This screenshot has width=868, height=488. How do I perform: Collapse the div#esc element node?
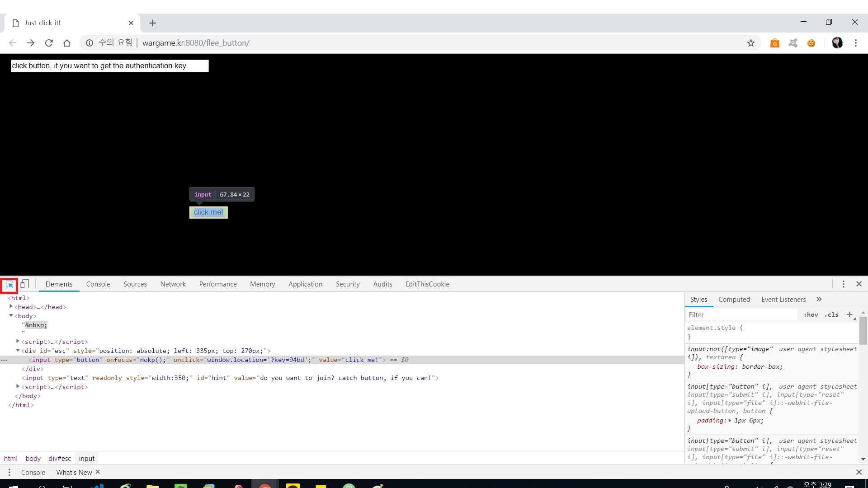pyautogui.click(x=18, y=351)
